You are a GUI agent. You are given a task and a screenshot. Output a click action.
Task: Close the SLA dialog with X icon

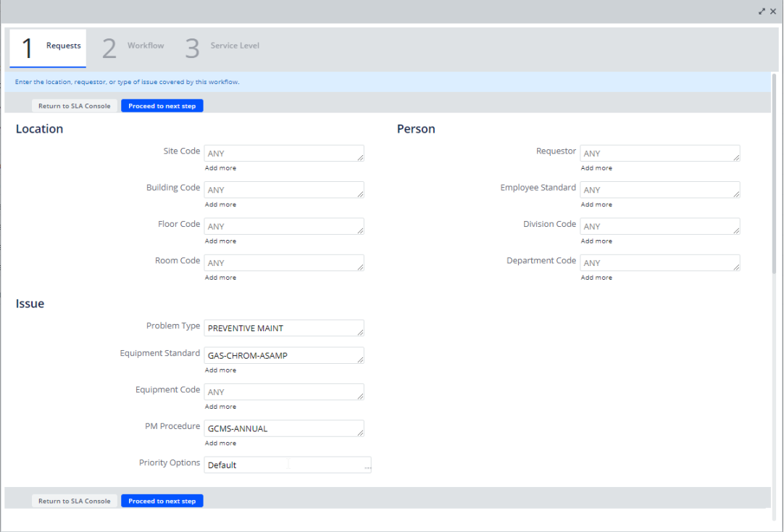pyautogui.click(x=773, y=12)
